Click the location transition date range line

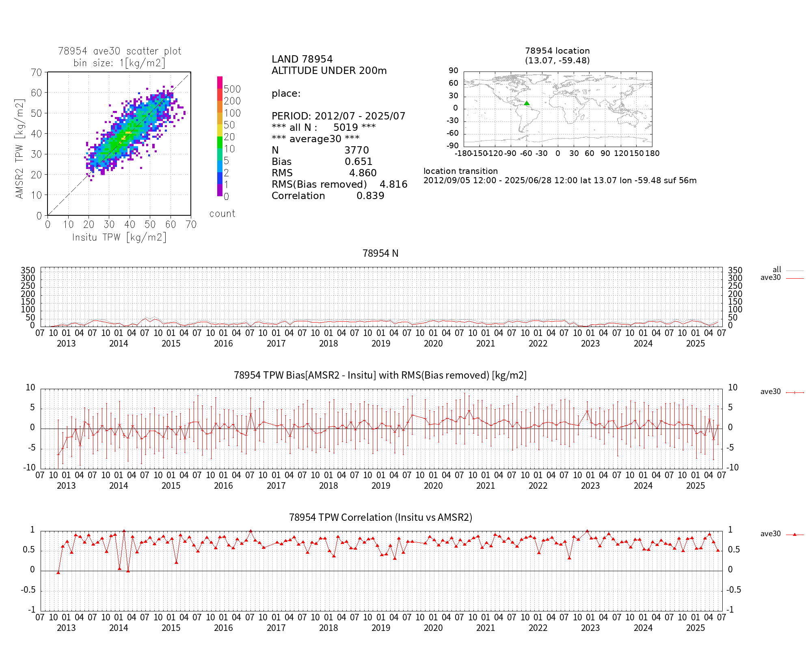pos(560,180)
